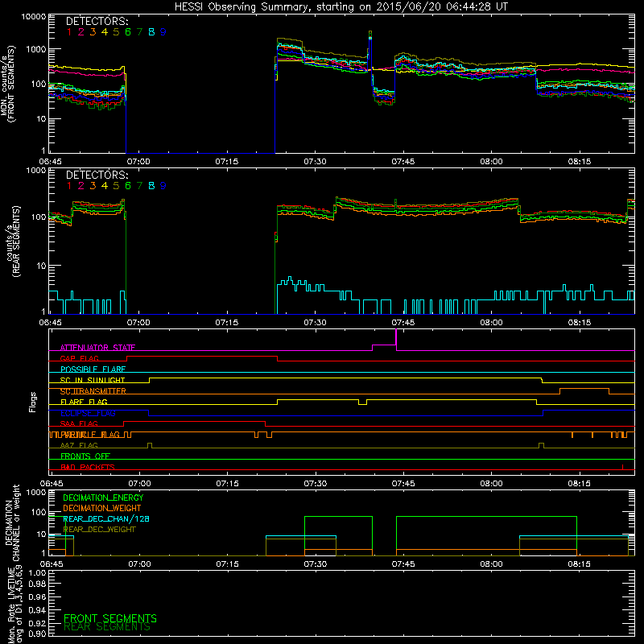Image resolution: width=644 pixels, height=644 pixels.
Task: Click the DECIMATION CHANNEL or weight axis label
Action: (12, 523)
